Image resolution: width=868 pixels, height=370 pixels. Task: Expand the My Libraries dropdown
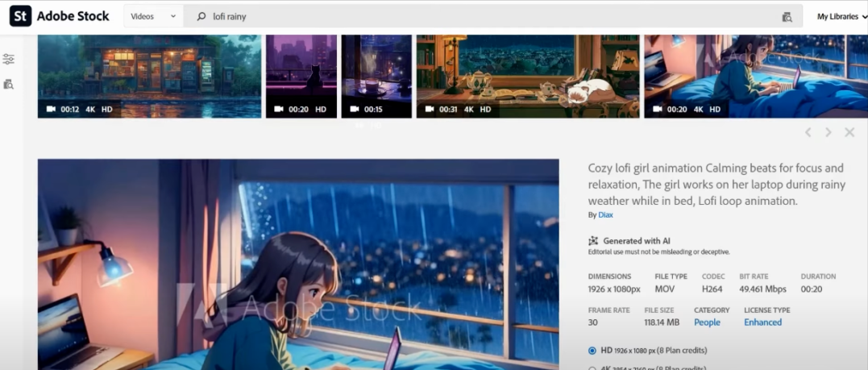tap(841, 16)
